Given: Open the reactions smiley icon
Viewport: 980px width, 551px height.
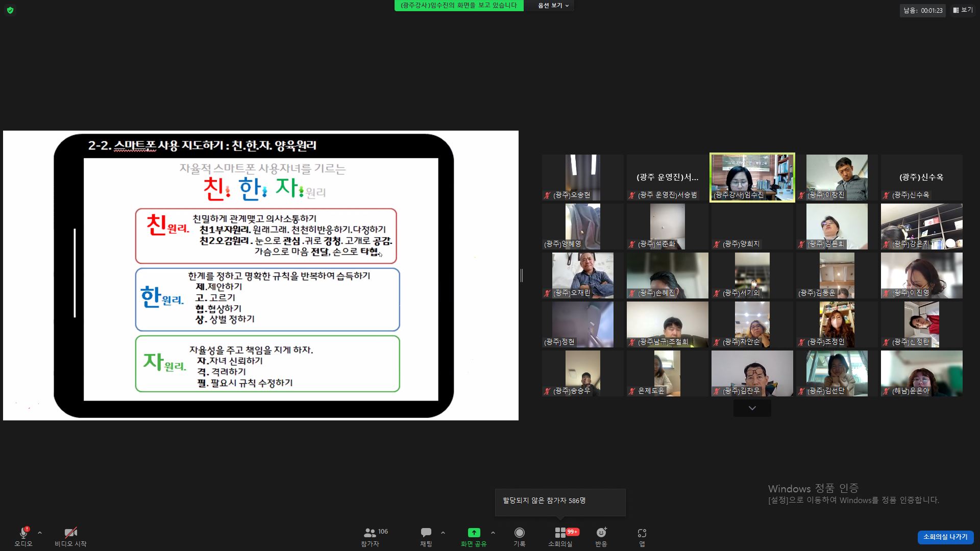Looking at the screenshot, I should tap(601, 533).
